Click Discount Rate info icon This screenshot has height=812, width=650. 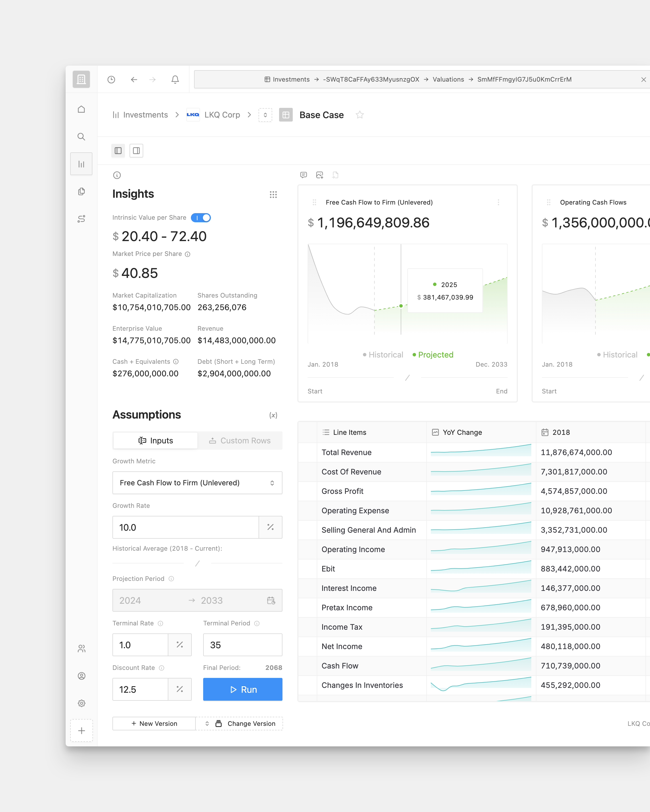point(162,668)
